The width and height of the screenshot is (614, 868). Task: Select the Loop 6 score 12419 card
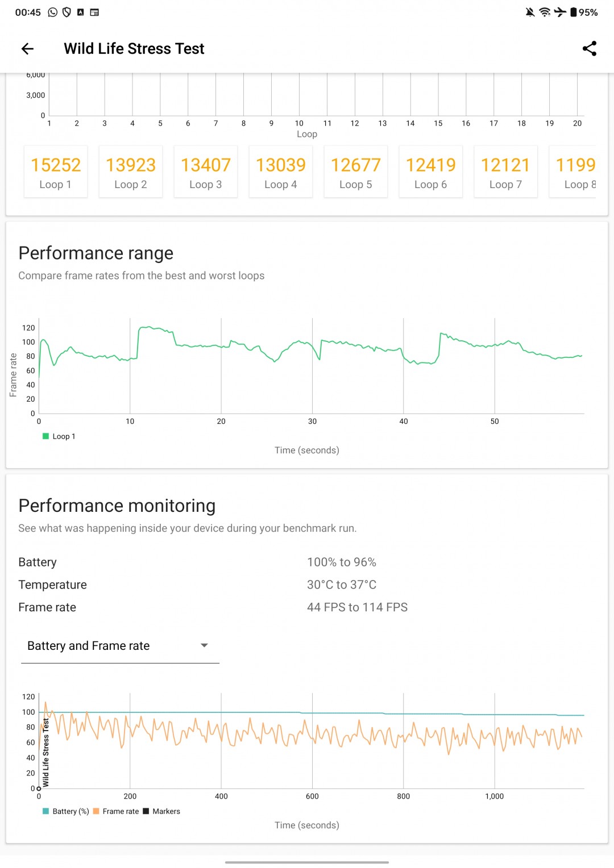point(431,172)
